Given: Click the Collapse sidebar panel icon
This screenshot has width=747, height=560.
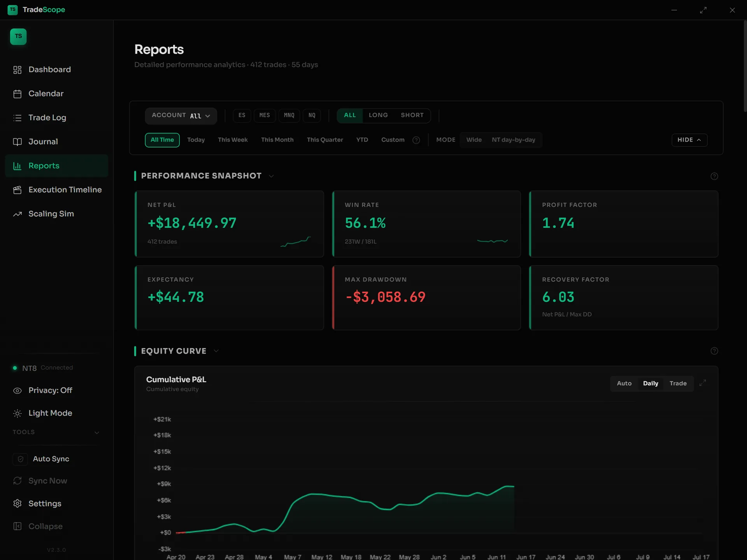Looking at the screenshot, I should coord(17,526).
